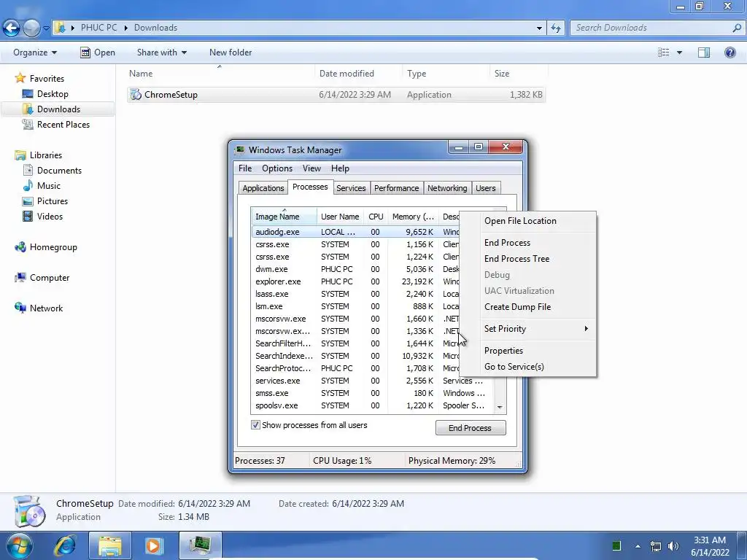Screen dimensions: 747x560
Task: Select End Process in the context menu
Action: click(x=507, y=242)
